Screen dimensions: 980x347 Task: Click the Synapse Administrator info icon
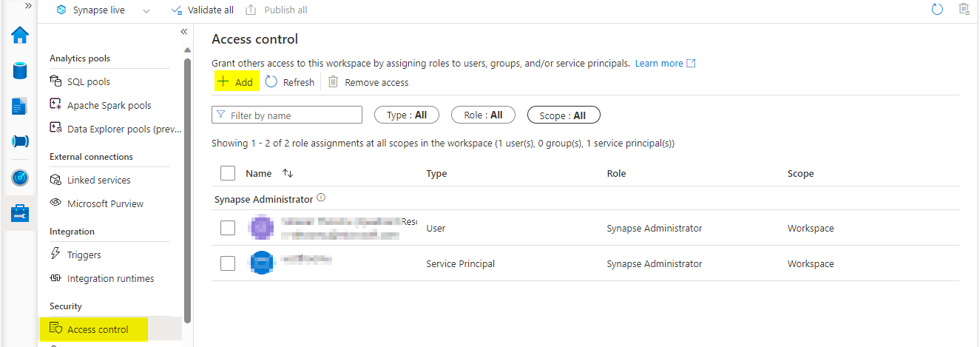(321, 198)
